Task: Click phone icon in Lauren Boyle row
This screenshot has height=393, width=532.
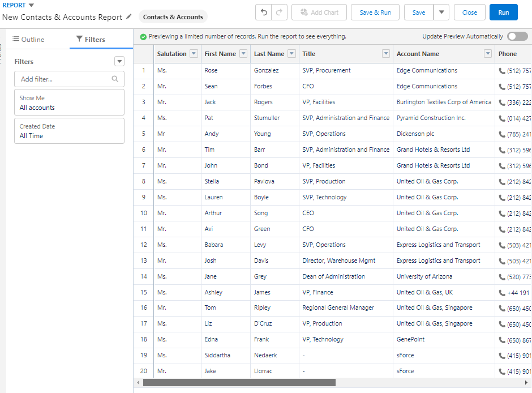Action: (502, 198)
